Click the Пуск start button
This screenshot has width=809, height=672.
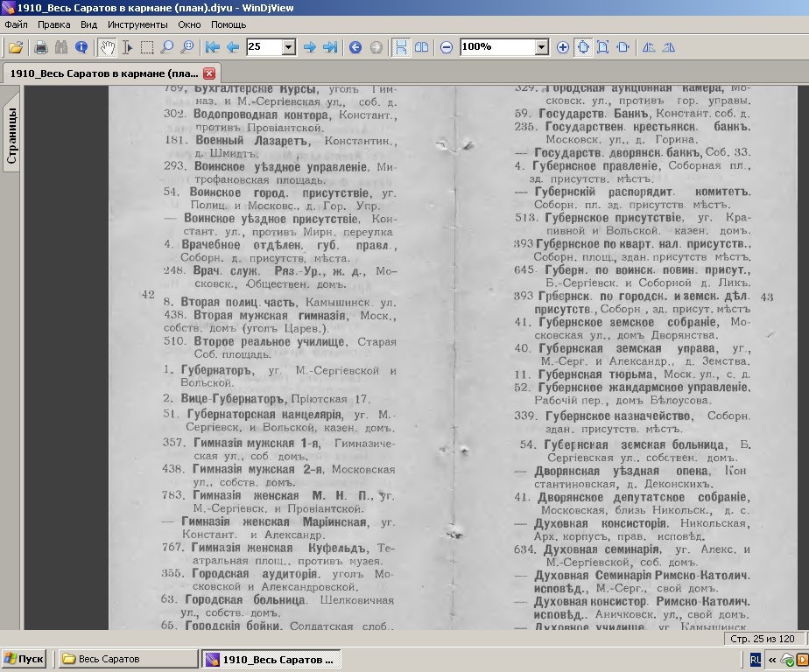25,659
